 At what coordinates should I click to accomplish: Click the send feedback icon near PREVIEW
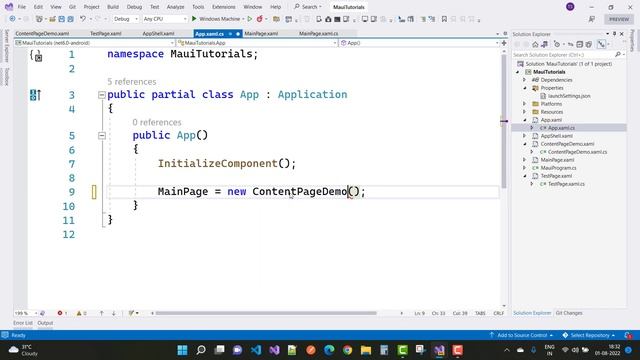click(591, 19)
